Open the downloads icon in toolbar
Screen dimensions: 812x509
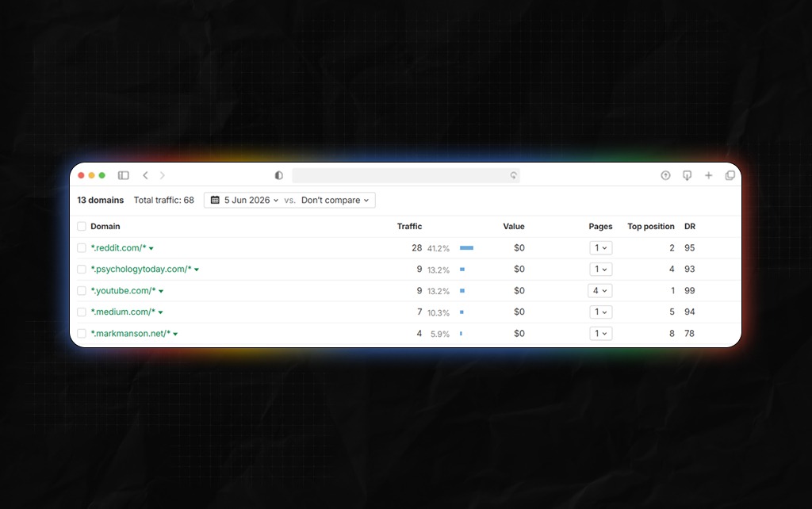click(687, 175)
